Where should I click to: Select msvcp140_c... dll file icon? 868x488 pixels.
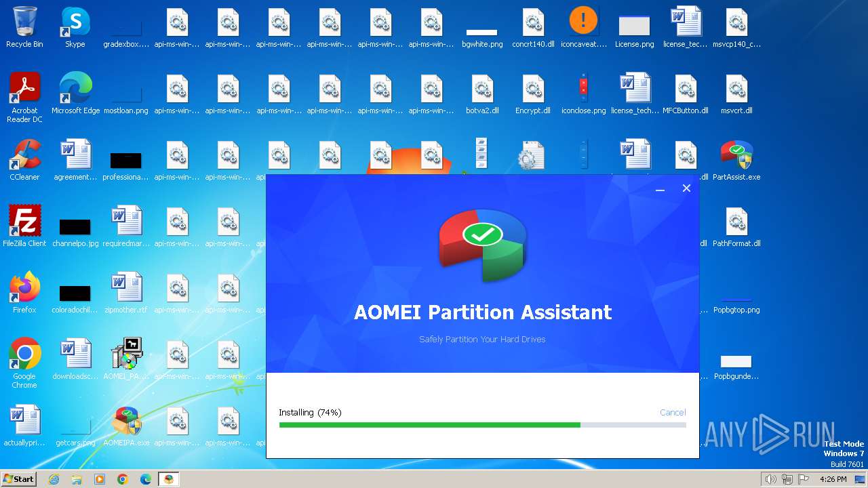tap(736, 28)
